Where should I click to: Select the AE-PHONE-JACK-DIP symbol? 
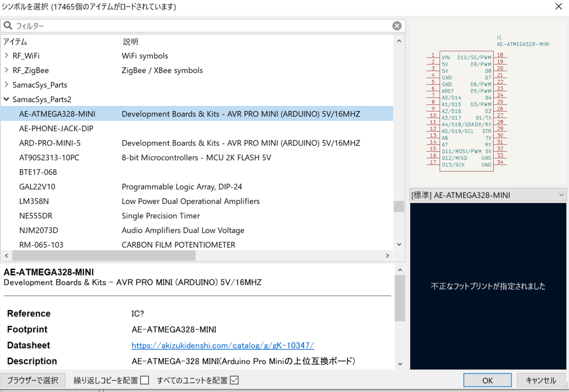(x=56, y=129)
